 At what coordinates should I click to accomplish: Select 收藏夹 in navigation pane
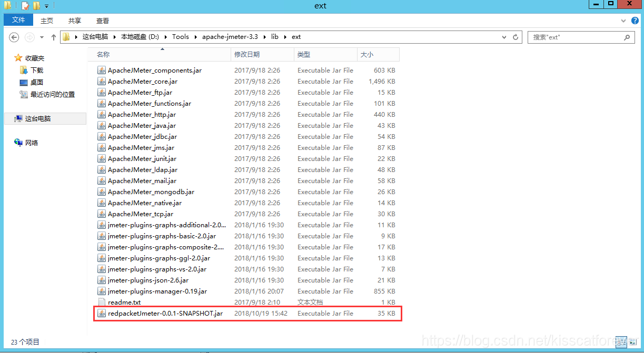(35, 58)
